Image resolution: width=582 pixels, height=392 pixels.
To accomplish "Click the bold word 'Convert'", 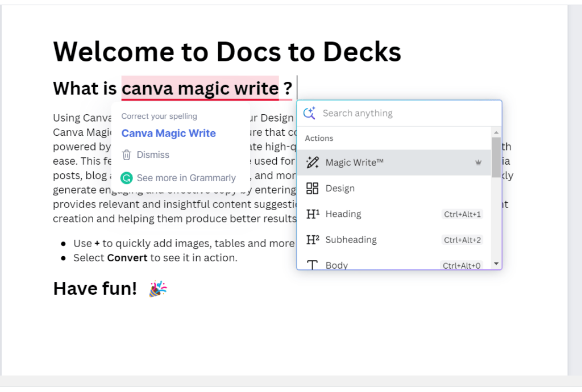I will (x=127, y=258).
